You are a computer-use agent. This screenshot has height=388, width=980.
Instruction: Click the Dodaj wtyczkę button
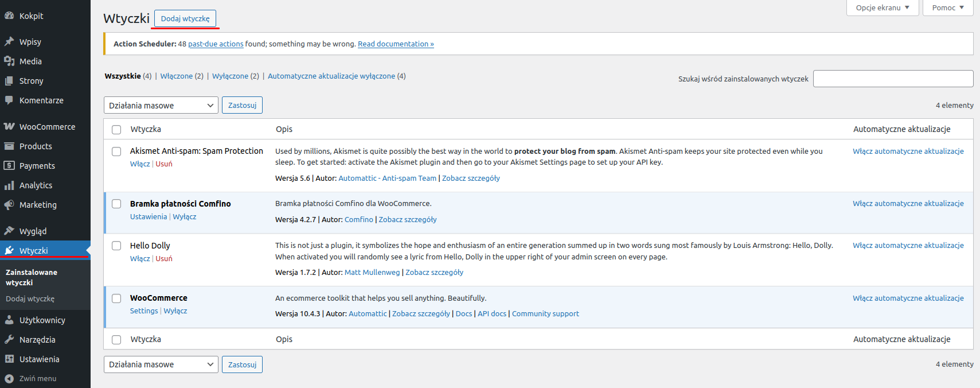click(185, 18)
